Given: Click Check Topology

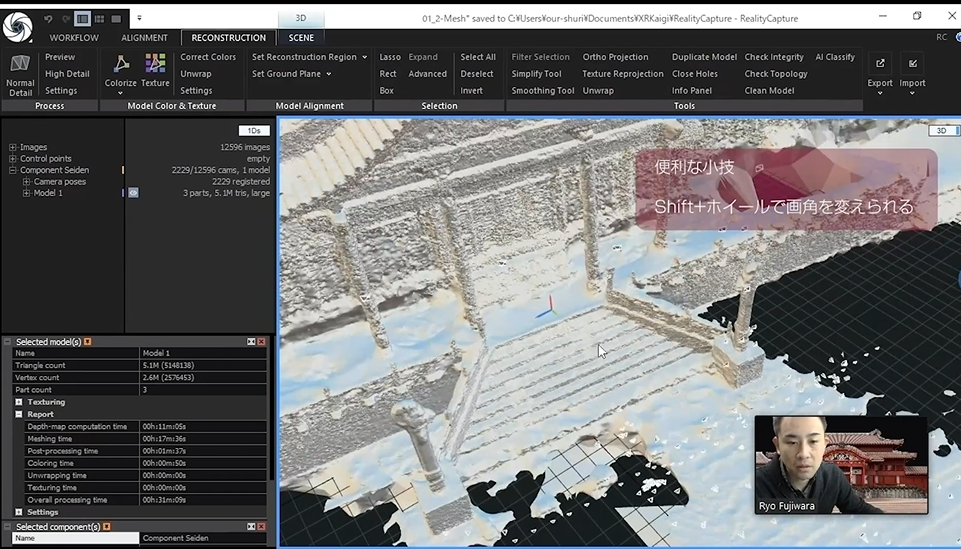Looking at the screenshot, I should click(x=776, y=74).
